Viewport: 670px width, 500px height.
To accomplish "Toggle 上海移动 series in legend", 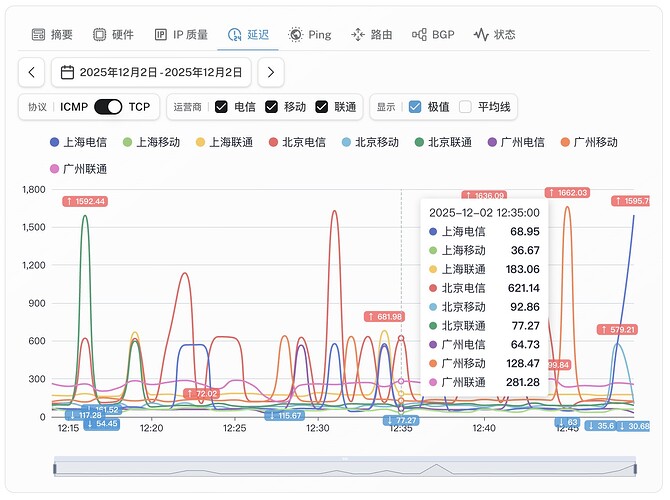I will (x=152, y=142).
